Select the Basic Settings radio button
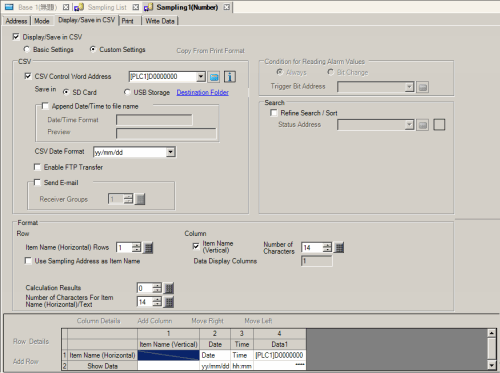Image resolution: width=500 pixels, height=373 pixels. [x=27, y=49]
